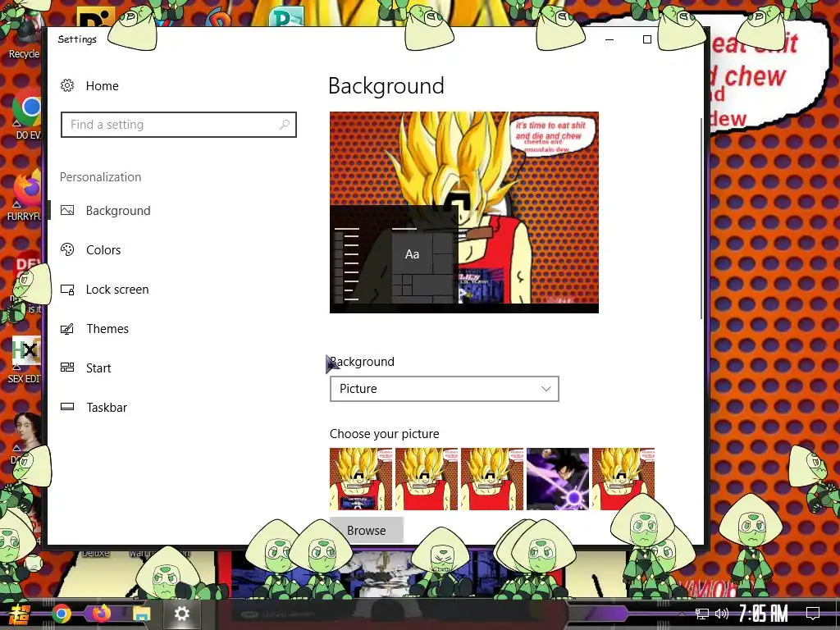This screenshot has width=840, height=630.
Task: Click the background preview image
Action: 464,212
